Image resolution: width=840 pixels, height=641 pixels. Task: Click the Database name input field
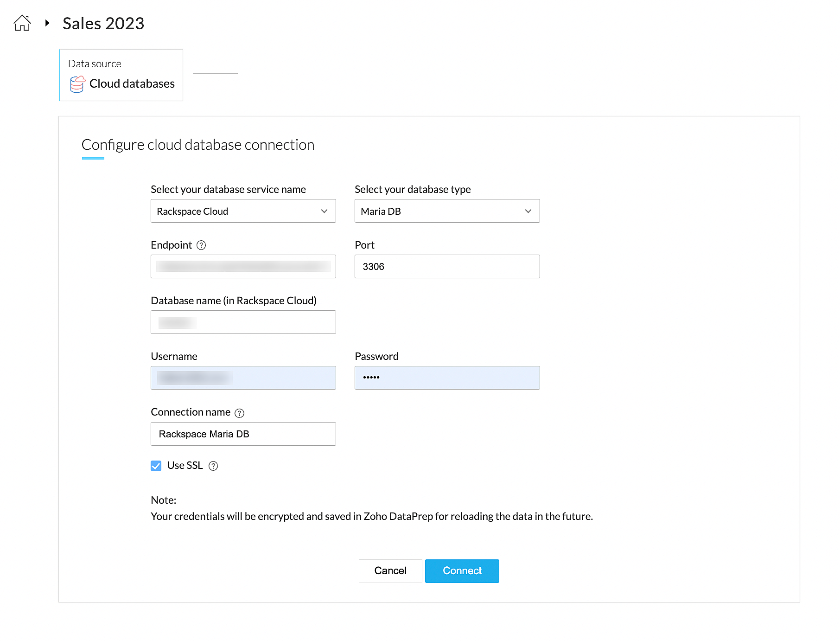coord(243,322)
